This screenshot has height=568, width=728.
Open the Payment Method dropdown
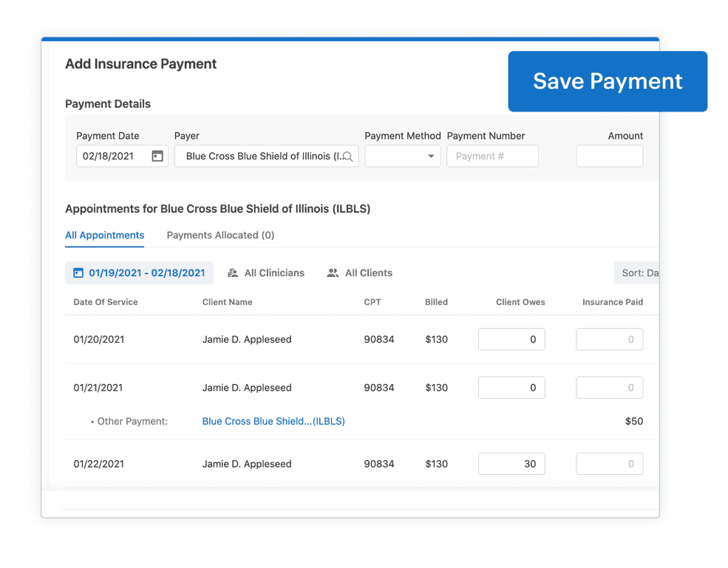pos(403,156)
